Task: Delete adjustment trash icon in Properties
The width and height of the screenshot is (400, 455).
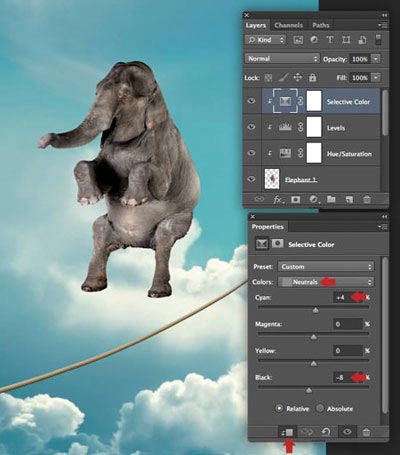Action: [366, 432]
